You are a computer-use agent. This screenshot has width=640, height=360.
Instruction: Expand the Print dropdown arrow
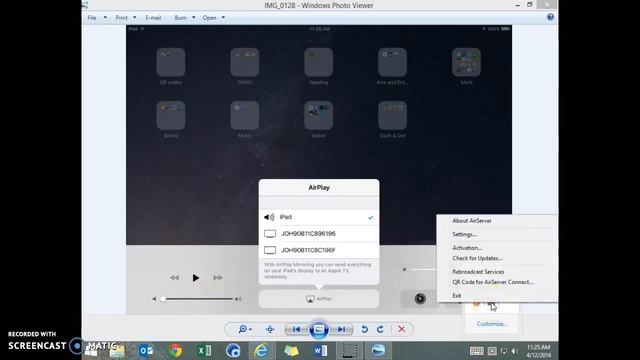pos(135,18)
